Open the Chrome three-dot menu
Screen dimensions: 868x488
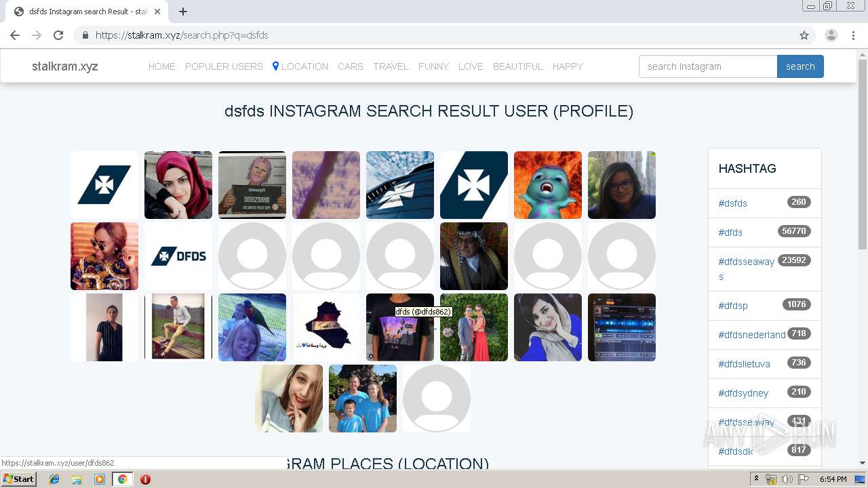pos(853,35)
